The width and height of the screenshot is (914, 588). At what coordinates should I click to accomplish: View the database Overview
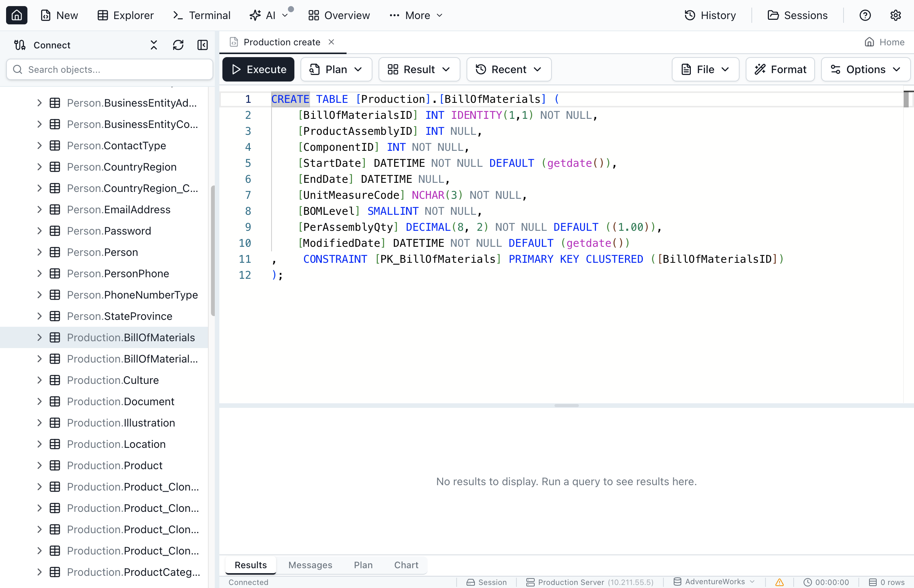(x=338, y=15)
